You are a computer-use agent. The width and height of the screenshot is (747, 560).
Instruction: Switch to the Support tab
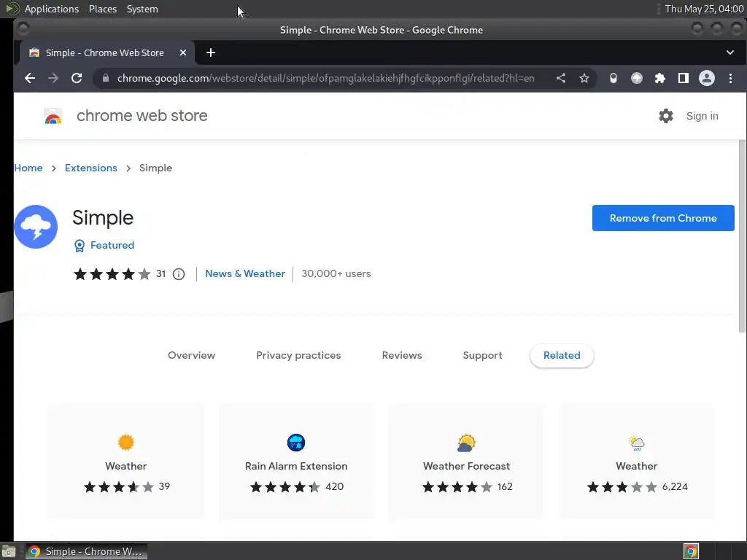pos(482,355)
